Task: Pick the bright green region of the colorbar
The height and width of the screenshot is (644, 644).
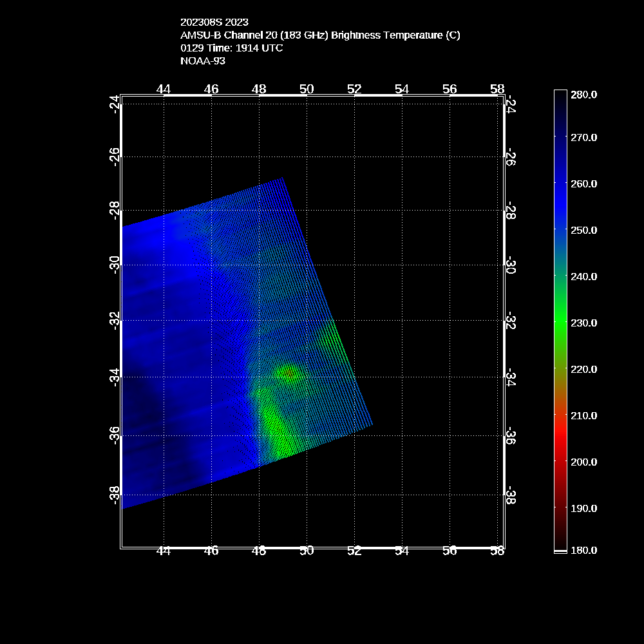Action: pyautogui.click(x=560, y=322)
